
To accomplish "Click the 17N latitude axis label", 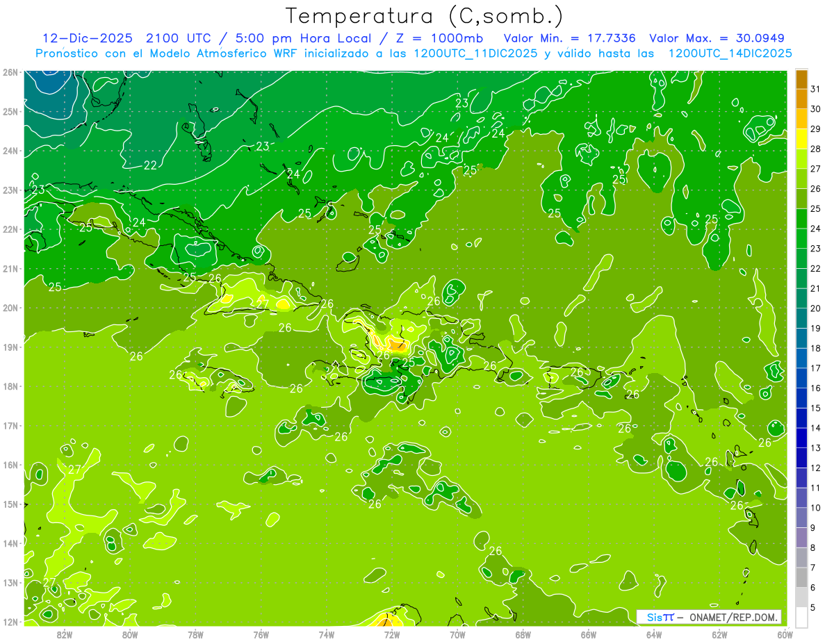I will coord(11,425).
